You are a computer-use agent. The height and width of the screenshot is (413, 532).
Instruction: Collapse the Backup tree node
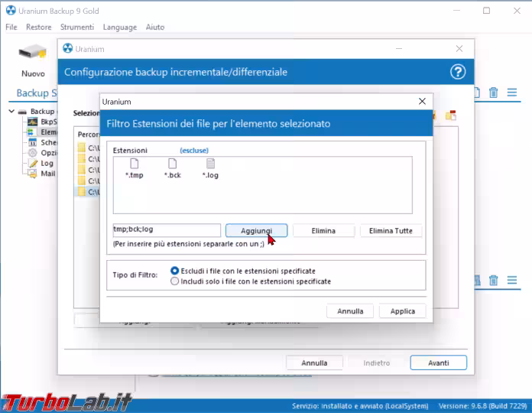[11, 112]
